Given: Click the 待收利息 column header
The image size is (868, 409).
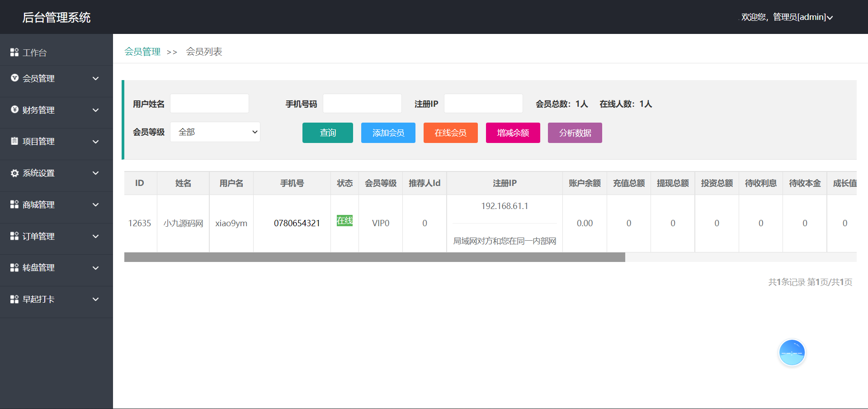Looking at the screenshot, I should [761, 183].
